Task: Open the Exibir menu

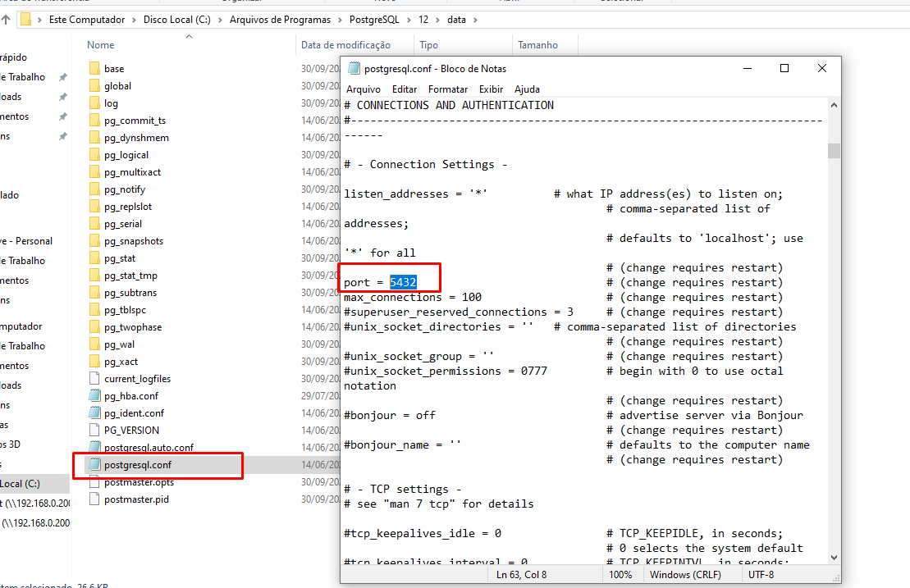Action: (491, 89)
